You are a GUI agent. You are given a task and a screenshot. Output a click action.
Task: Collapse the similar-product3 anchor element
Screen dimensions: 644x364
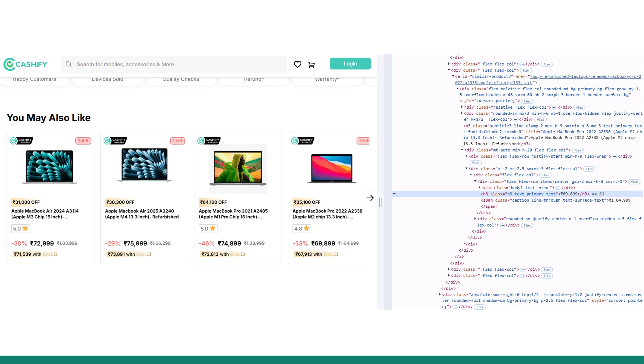453,76
